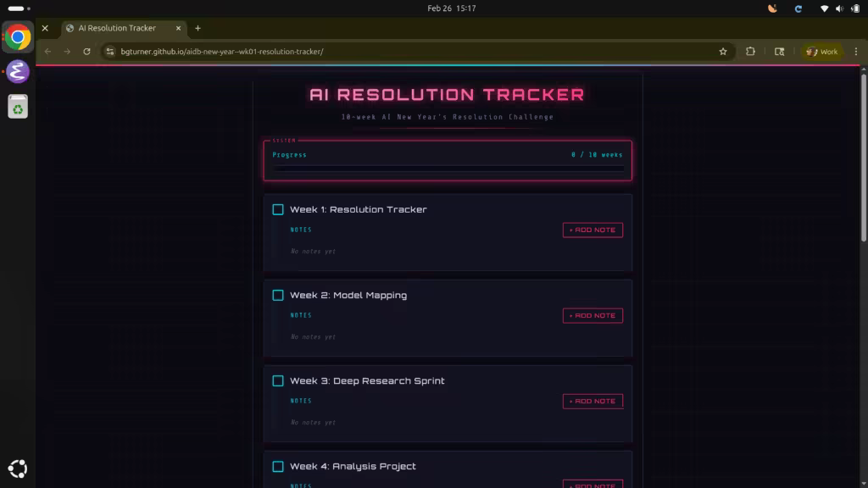
Task: Go back to previous page
Action: point(48,52)
